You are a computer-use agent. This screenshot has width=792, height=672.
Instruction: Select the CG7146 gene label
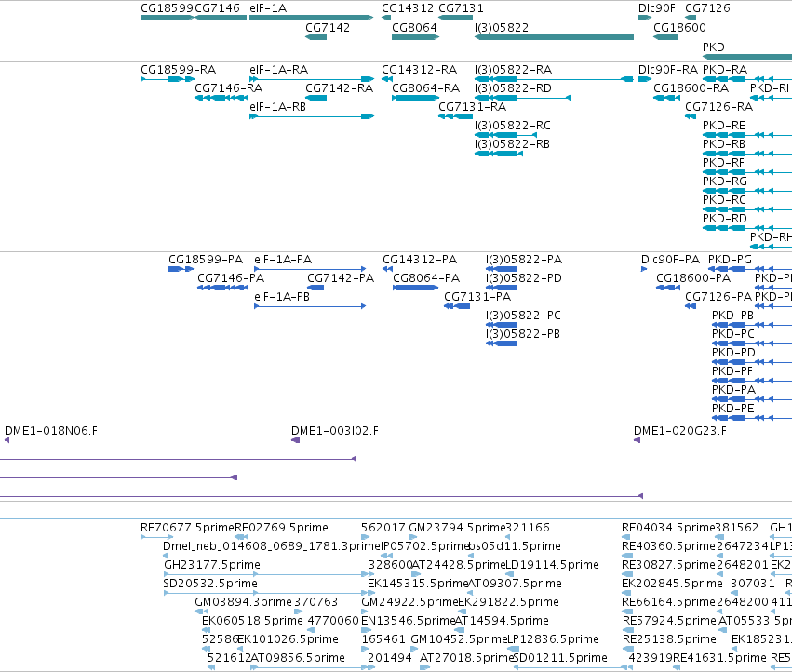tap(217, 8)
